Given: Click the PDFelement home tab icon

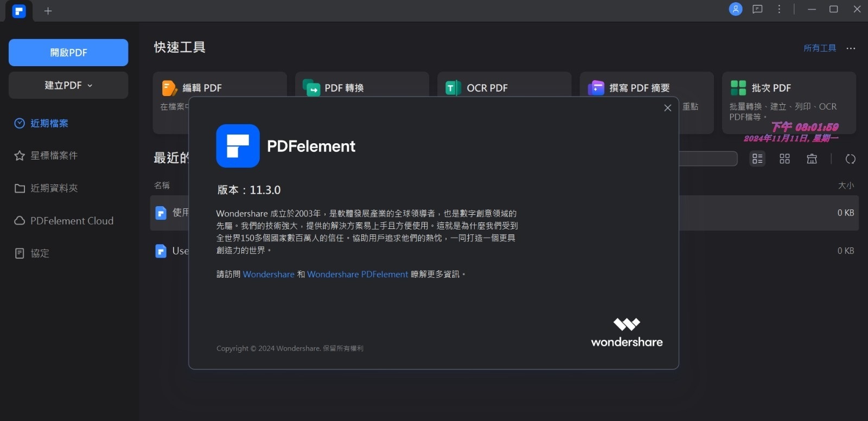Looking at the screenshot, I should (19, 11).
